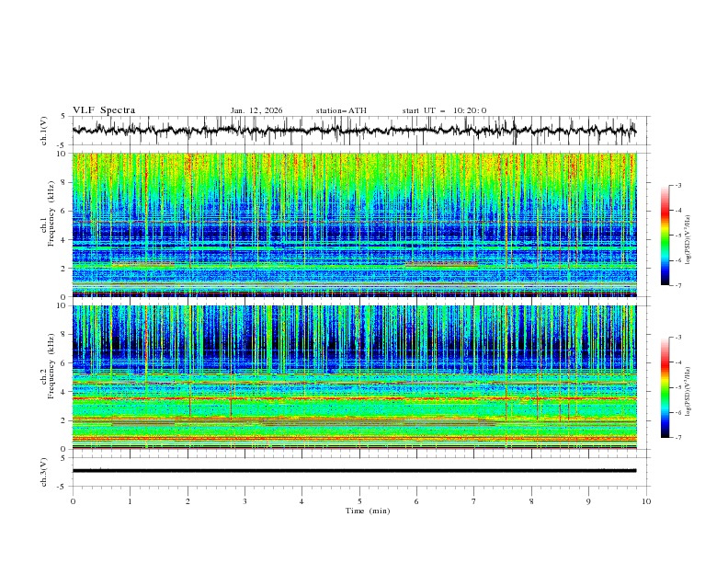Click the 'VLF Spectra' title text
The height and width of the screenshot is (563, 728).
coord(104,110)
